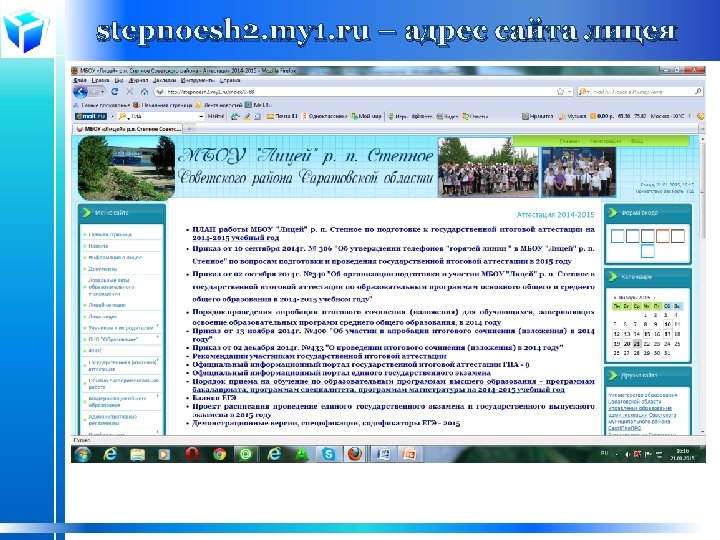The height and width of the screenshot is (540, 720).
Task: Open Новости in site menu
Action: click(98, 246)
